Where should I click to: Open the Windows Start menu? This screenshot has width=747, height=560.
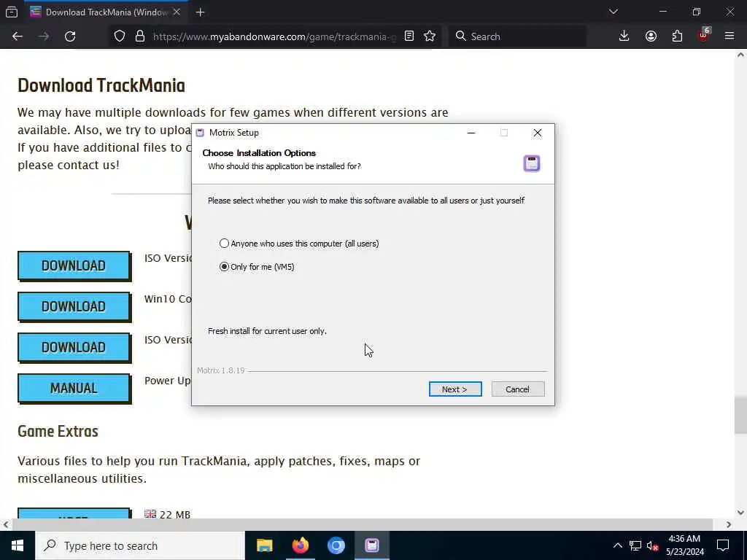tap(18, 545)
